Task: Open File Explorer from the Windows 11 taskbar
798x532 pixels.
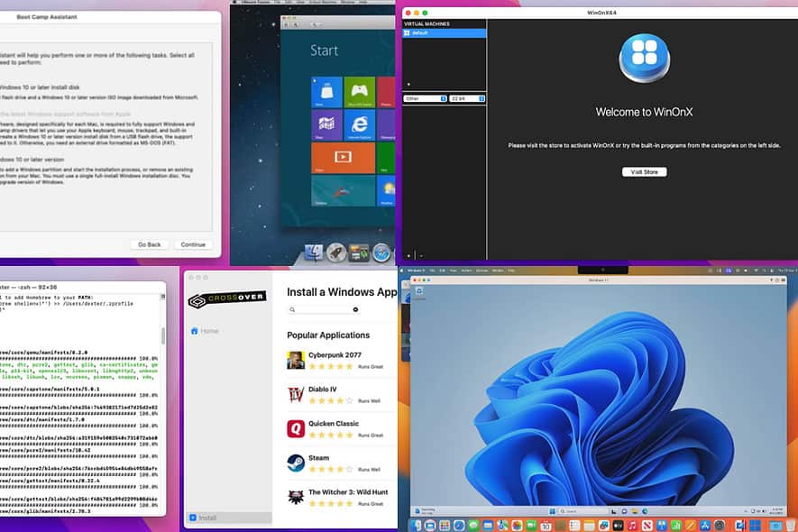Action: click(x=633, y=511)
